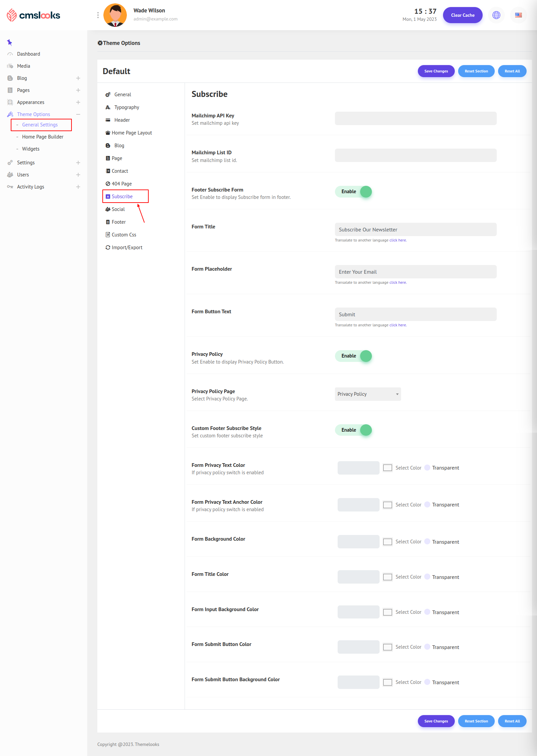The height and width of the screenshot is (756, 537).
Task: Click the Import/Export refresh icon
Action: pyautogui.click(x=108, y=248)
